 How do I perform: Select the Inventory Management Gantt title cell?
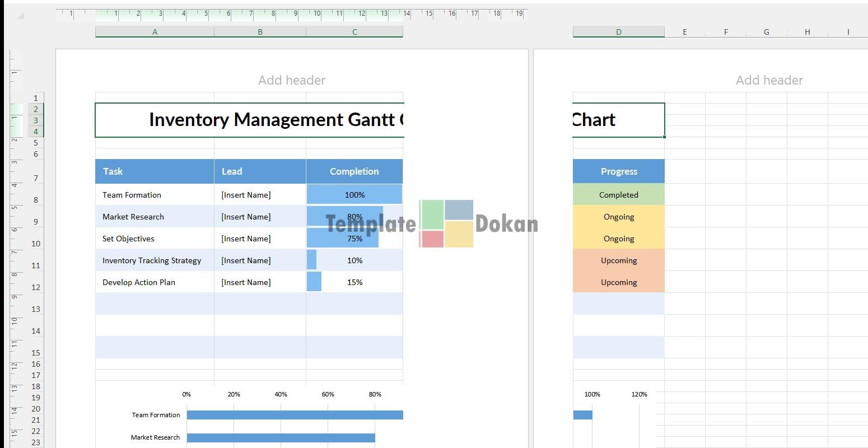(249, 120)
